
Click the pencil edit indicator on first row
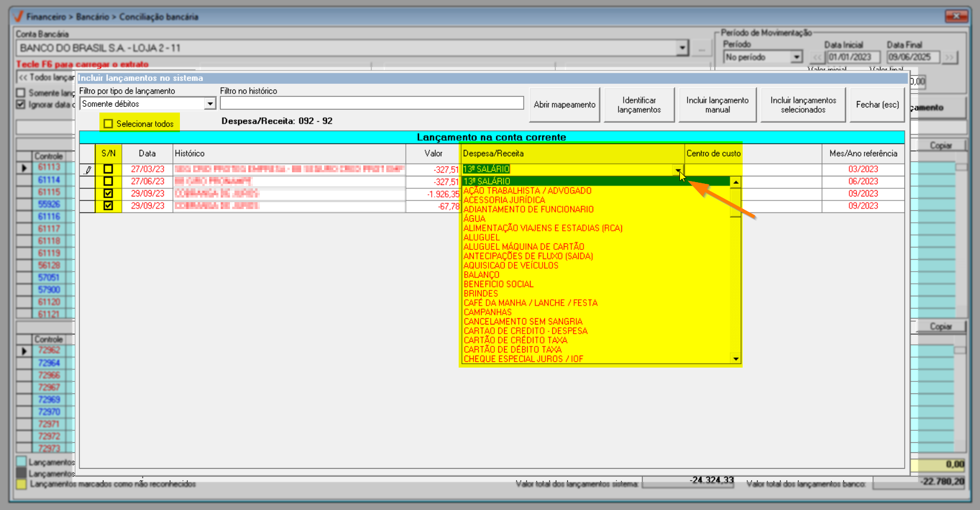click(x=87, y=169)
